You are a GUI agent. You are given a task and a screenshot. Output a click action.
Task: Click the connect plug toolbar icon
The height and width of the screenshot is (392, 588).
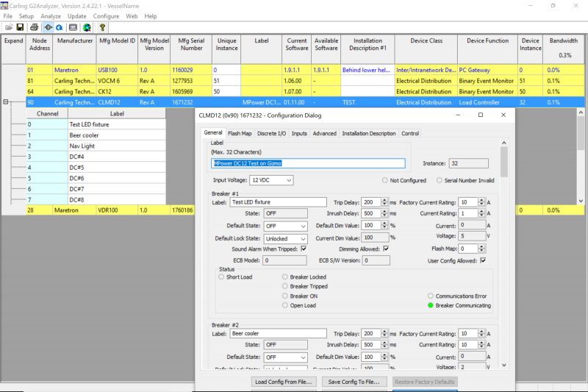click(47, 27)
